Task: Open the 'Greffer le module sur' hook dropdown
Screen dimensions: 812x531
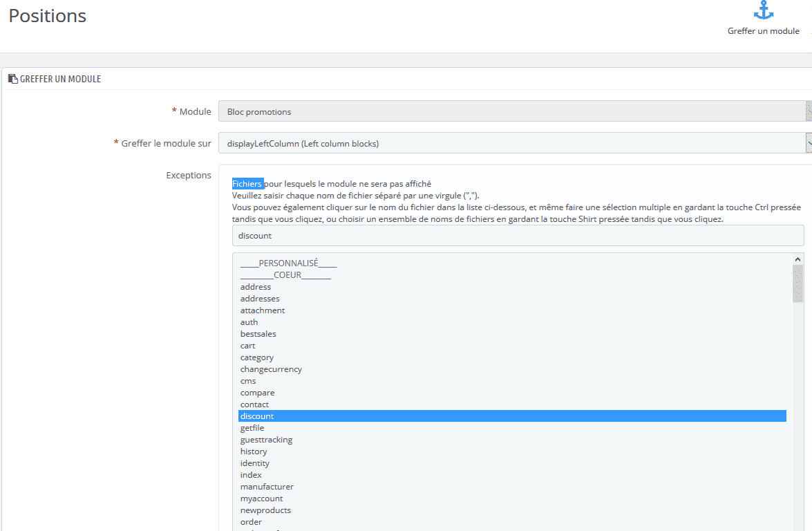Action: [x=516, y=143]
